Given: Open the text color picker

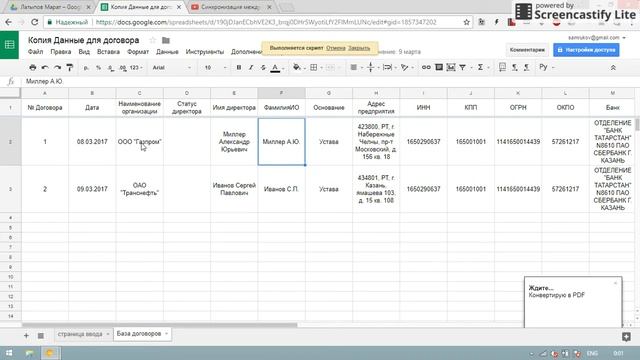Looking at the screenshot, I should (x=276, y=68).
